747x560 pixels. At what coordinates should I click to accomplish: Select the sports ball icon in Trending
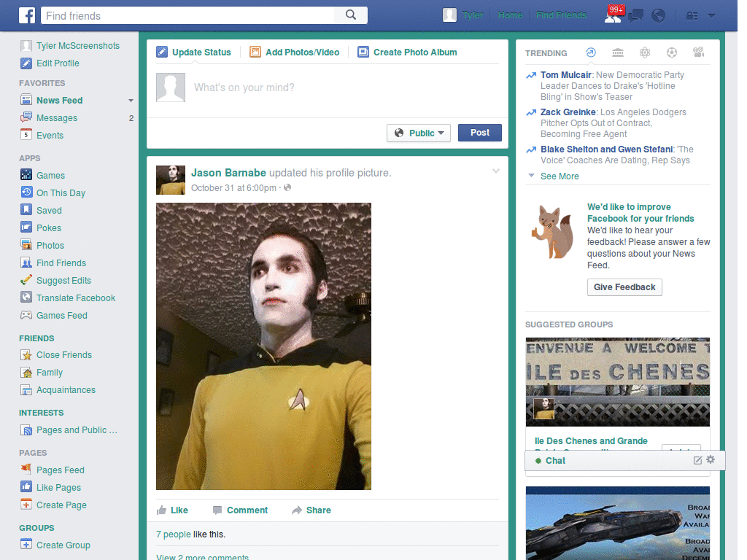pos(672,52)
